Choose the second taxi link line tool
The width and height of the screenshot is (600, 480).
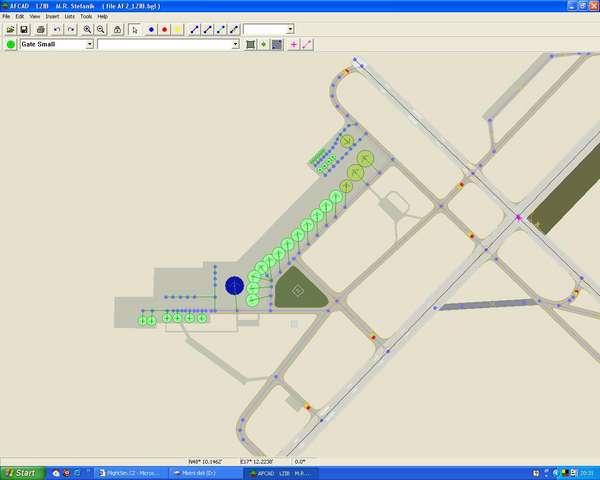(208, 29)
